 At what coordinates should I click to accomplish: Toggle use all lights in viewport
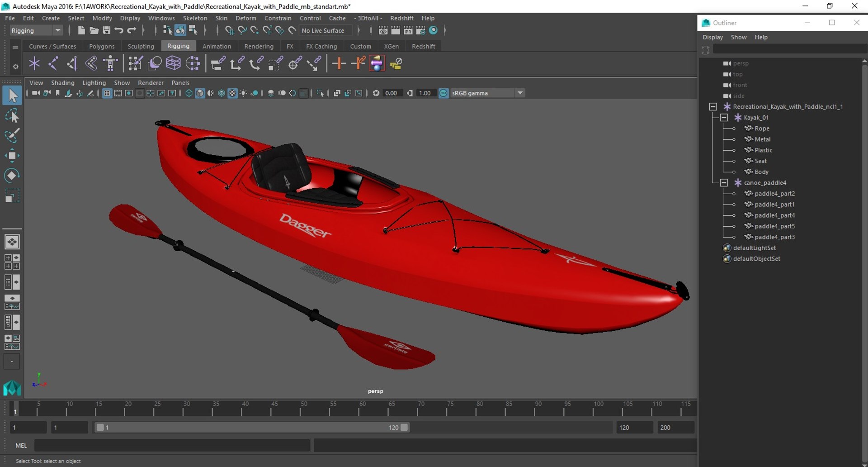click(244, 93)
